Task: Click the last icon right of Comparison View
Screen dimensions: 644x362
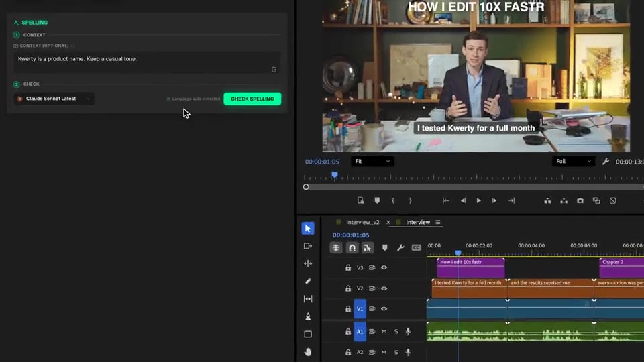Action: 612,200
